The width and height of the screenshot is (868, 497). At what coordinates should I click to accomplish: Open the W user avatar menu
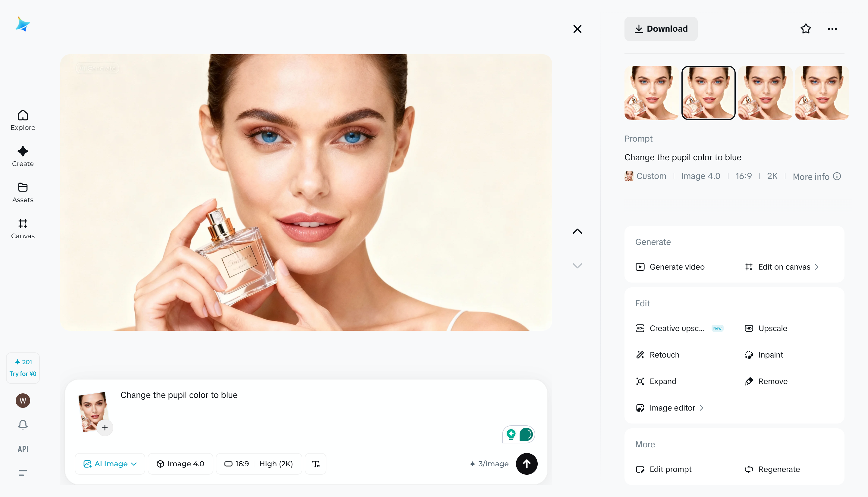23,400
